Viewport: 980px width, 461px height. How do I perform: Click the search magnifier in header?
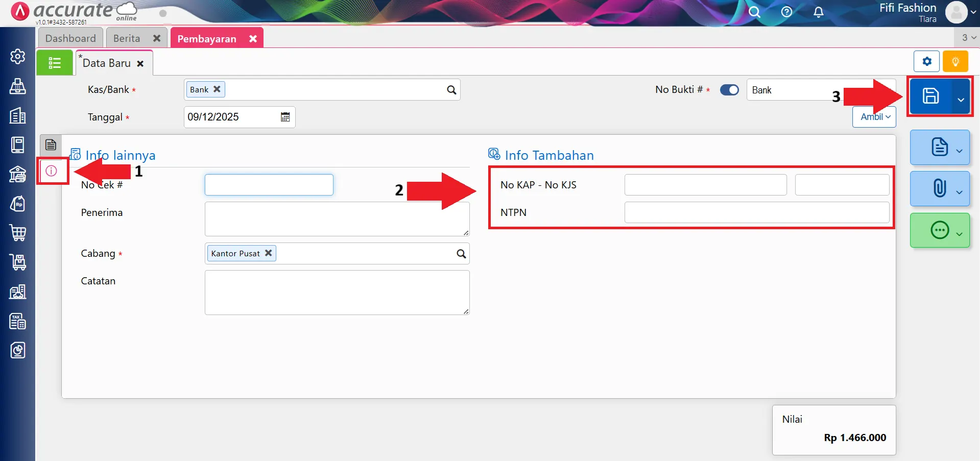click(754, 12)
